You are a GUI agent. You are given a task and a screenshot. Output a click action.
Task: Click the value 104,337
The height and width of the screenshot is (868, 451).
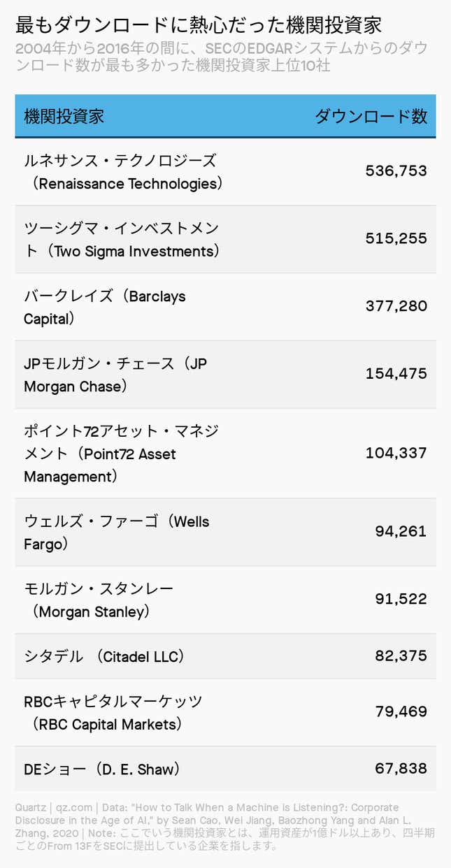[396, 453]
